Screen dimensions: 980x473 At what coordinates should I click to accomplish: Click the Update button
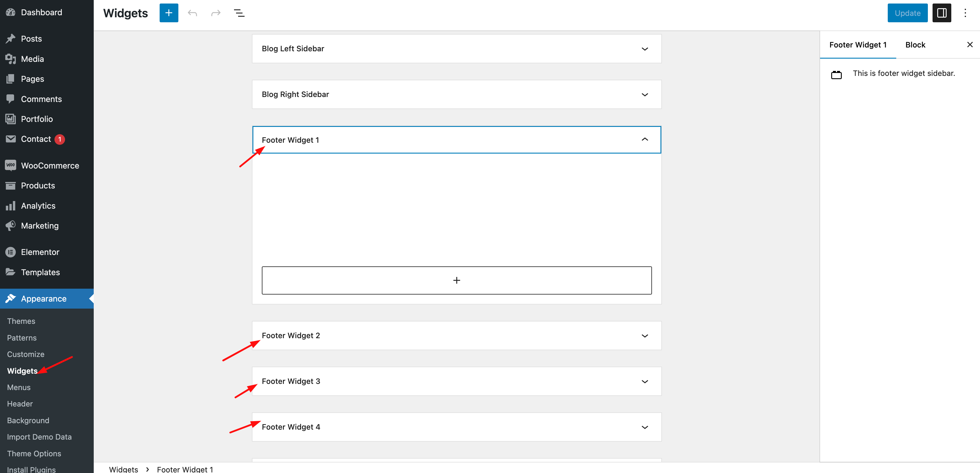click(x=907, y=13)
